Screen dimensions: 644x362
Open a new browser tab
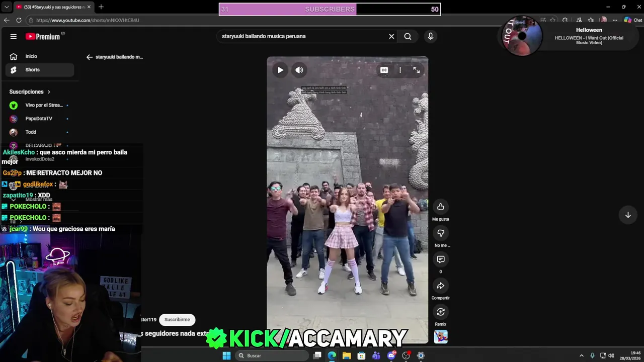(x=101, y=7)
